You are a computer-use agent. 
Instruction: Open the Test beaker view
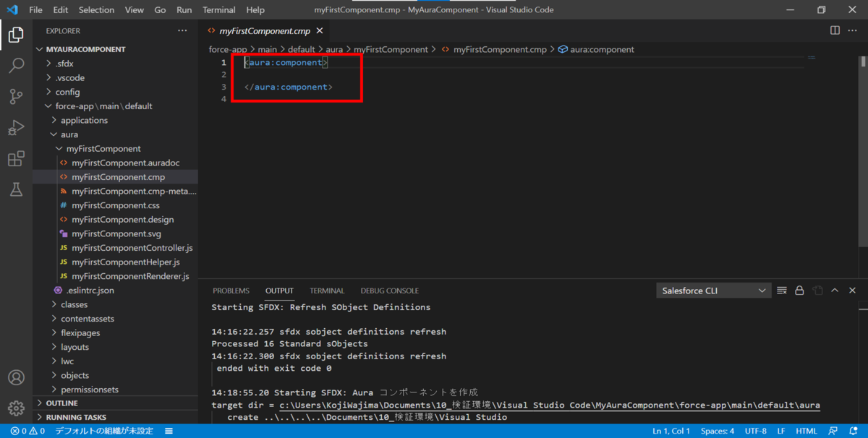(16, 189)
